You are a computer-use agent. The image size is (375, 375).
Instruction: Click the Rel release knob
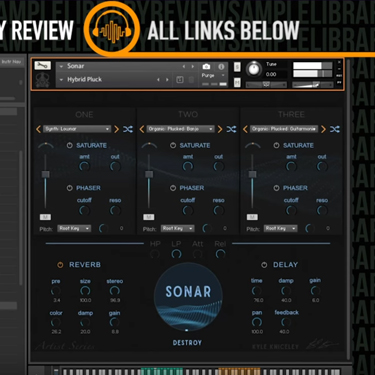click(220, 254)
